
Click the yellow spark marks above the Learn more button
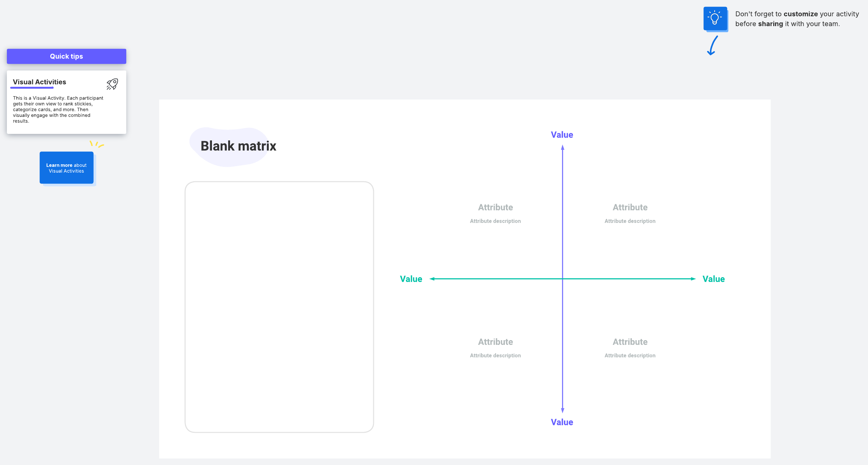click(x=96, y=144)
